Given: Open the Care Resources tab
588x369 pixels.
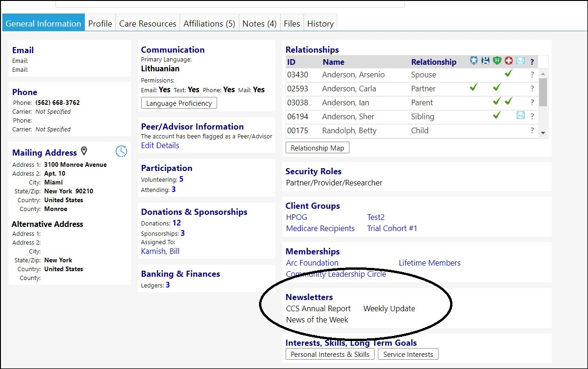Looking at the screenshot, I should point(148,23).
